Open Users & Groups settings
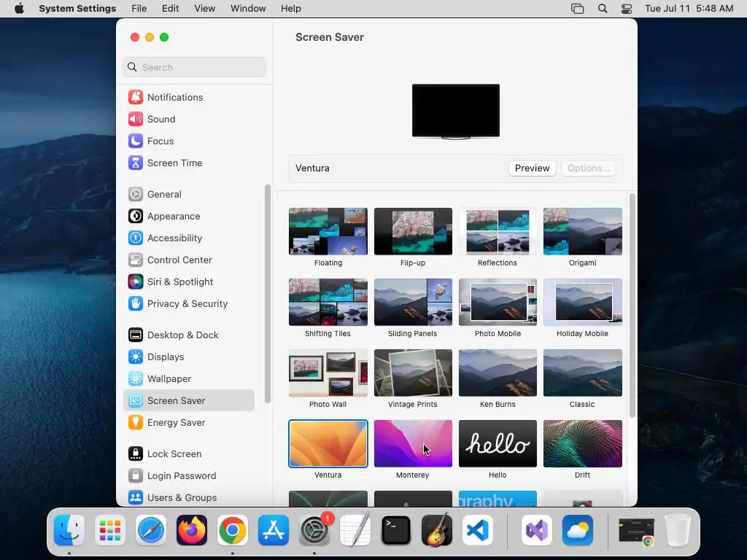Image resolution: width=747 pixels, height=560 pixels. [189, 497]
